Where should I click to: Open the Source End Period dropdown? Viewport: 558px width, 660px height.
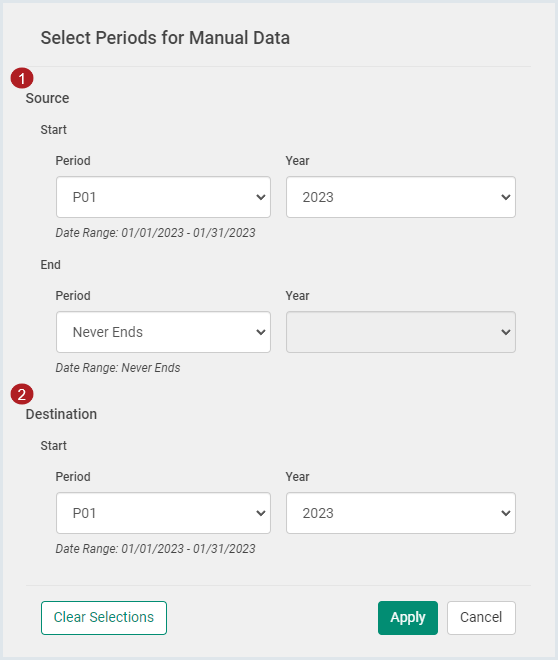(163, 332)
